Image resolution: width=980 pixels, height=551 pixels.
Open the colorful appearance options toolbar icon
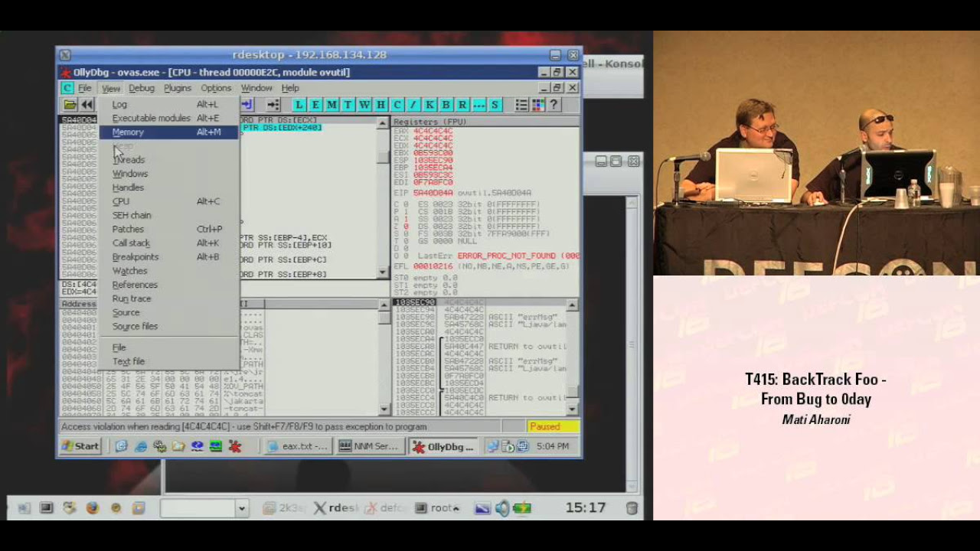tap(537, 105)
